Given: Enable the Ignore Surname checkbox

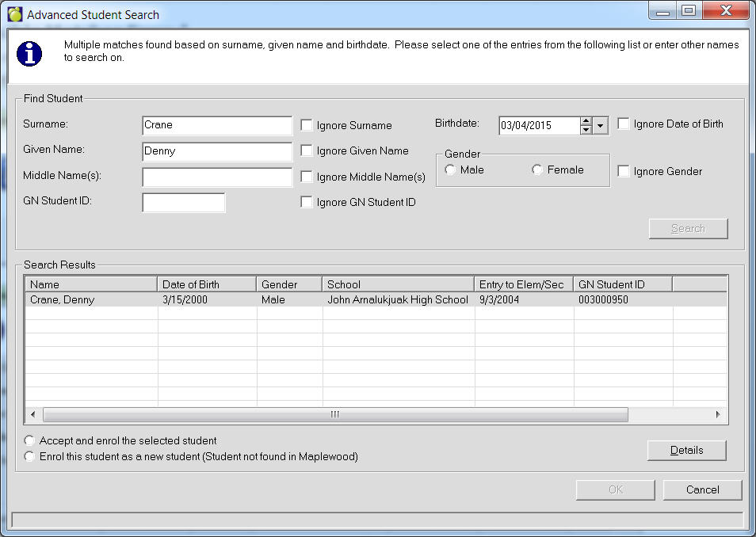Looking at the screenshot, I should click(307, 125).
